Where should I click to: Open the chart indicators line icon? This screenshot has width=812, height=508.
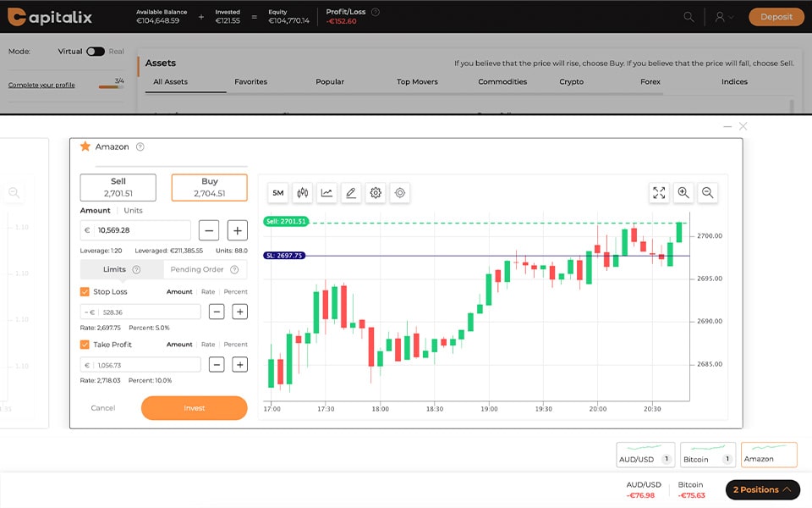[x=326, y=193]
